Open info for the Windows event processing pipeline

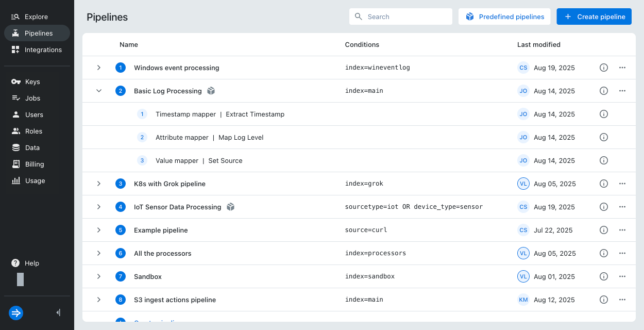[x=603, y=68]
